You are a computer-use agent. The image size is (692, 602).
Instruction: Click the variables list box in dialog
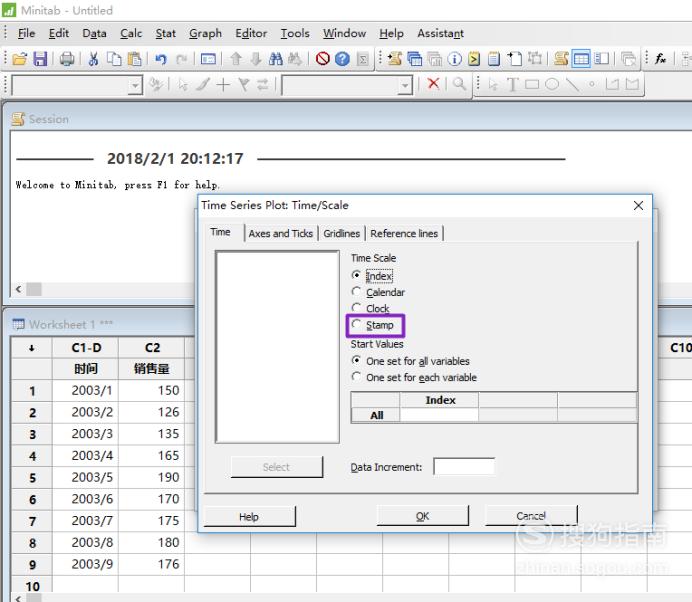point(277,347)
